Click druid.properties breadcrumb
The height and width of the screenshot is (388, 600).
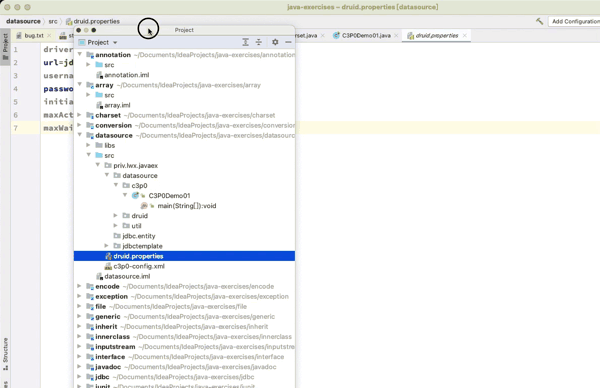93,21
